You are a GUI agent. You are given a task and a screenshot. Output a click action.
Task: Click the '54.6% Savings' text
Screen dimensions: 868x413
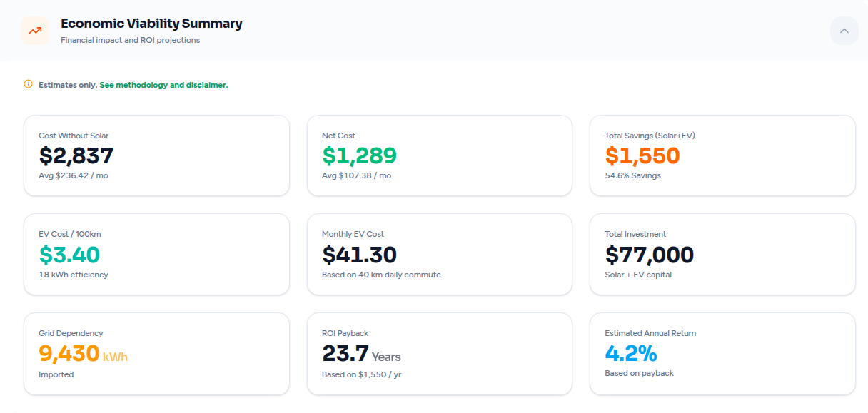pyautogui.click(x=632, y=175)
